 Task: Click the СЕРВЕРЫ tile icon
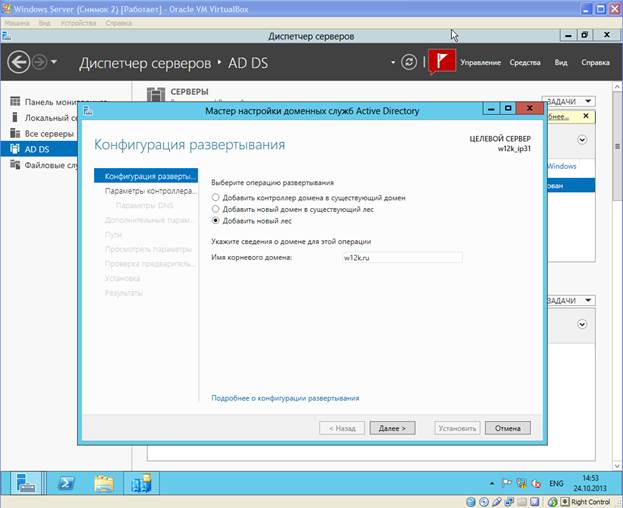tap(156, 95)
